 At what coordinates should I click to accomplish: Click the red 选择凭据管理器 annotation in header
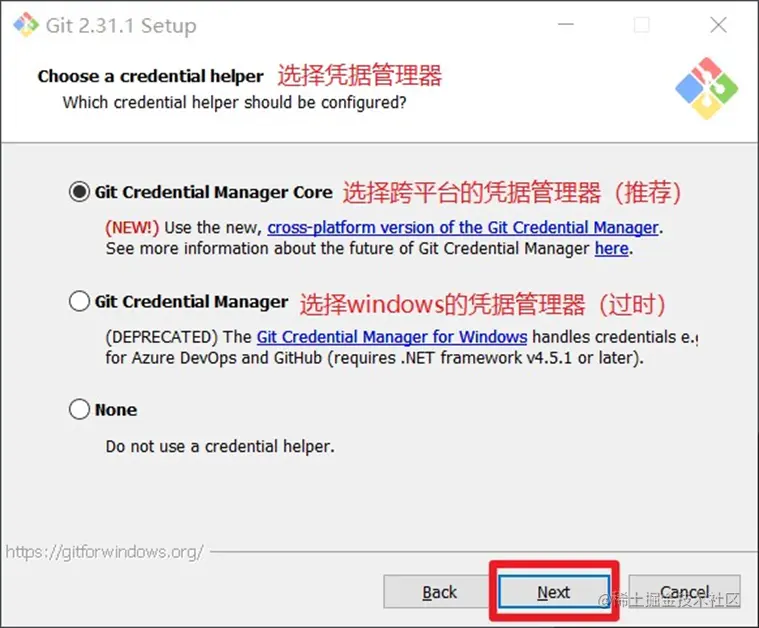click(360, 76)
